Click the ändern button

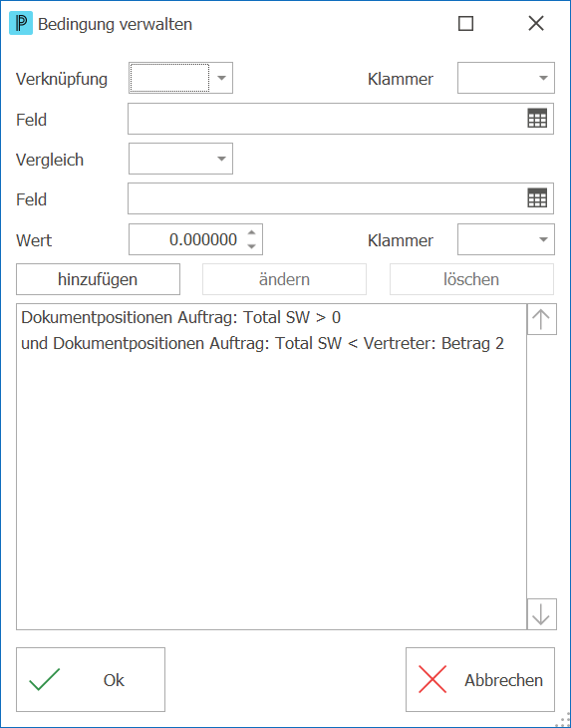pyautogui.click(x=284, y=279)
